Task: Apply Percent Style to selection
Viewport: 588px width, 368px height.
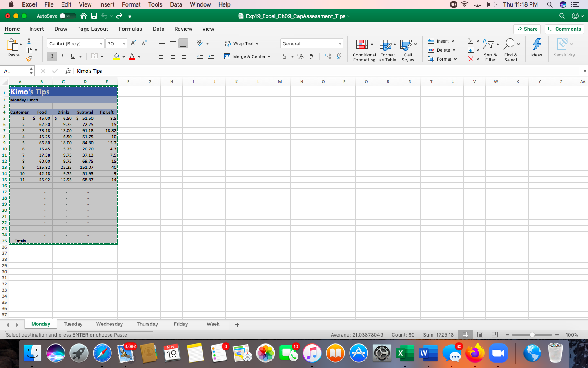Action: click(300, 56)
